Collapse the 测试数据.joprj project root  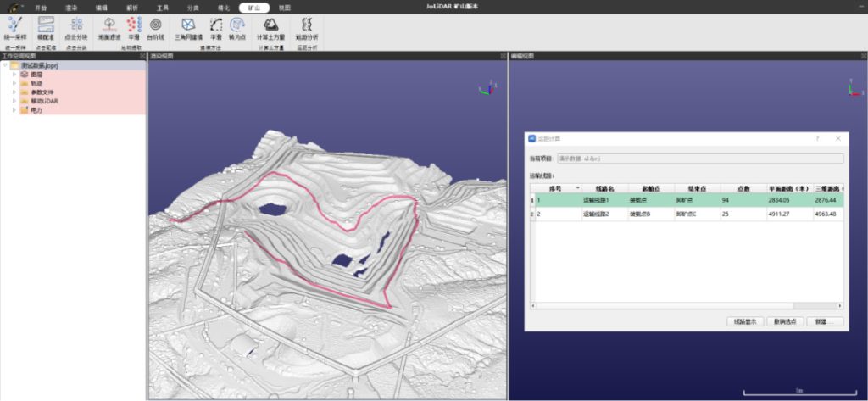pyautogui.click(x=6, y=65)
